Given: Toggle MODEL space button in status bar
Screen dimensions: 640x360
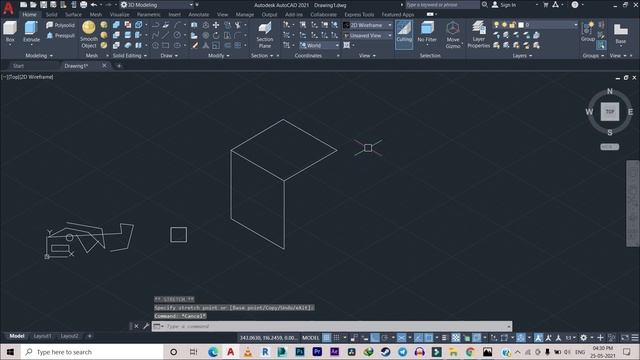Looking at the screenshot, I should coord(311,338).
